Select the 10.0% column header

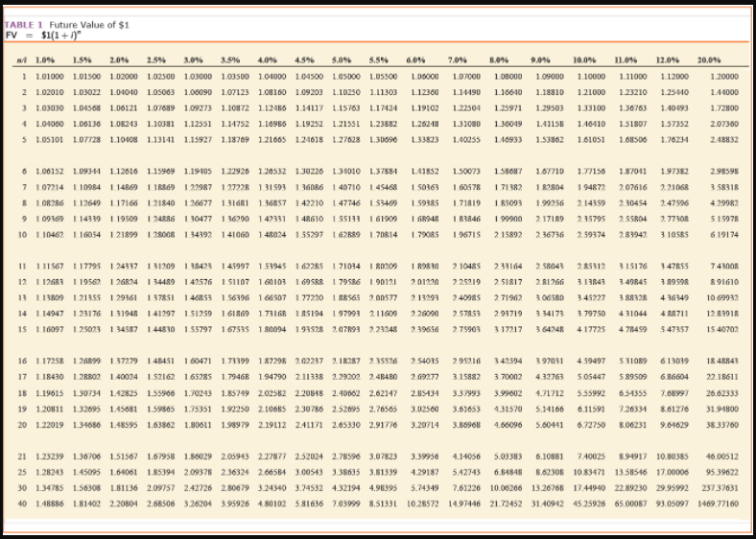584,60
